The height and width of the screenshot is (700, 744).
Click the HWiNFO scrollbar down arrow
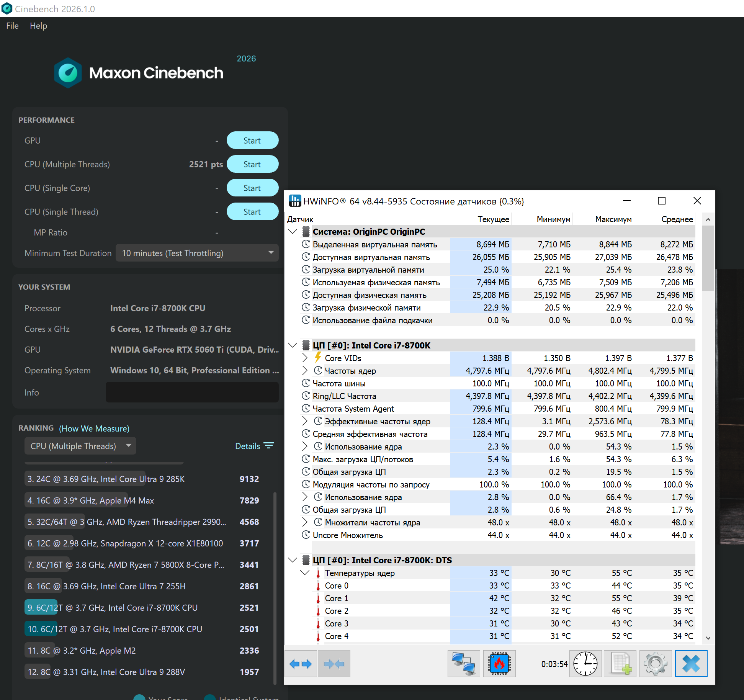tap(708, 638)
